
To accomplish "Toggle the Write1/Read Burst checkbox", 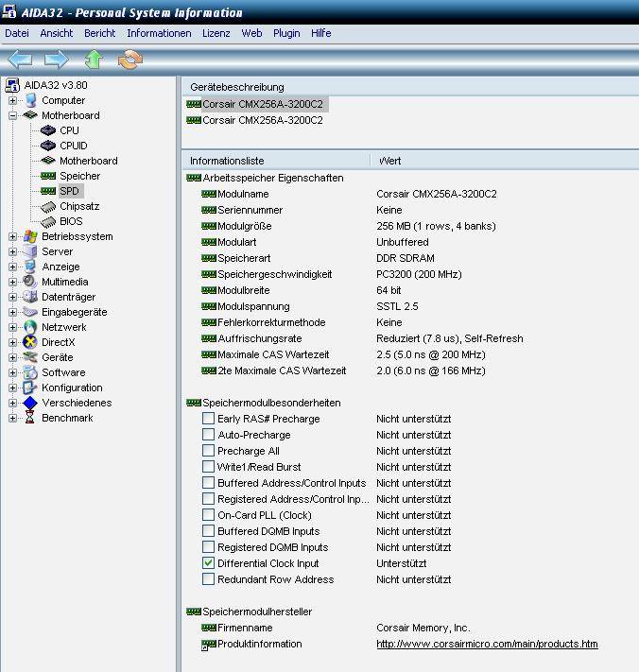I will (x=208, y=466).
